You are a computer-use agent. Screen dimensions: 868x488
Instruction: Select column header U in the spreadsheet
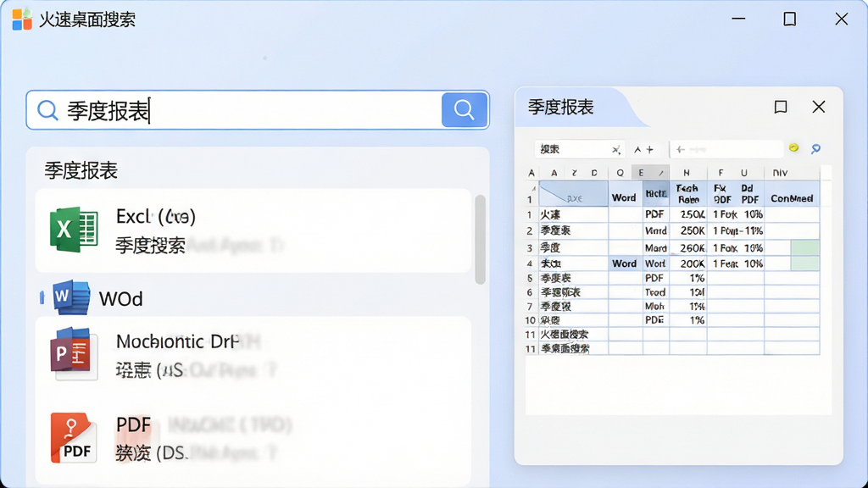pos(744,173)
